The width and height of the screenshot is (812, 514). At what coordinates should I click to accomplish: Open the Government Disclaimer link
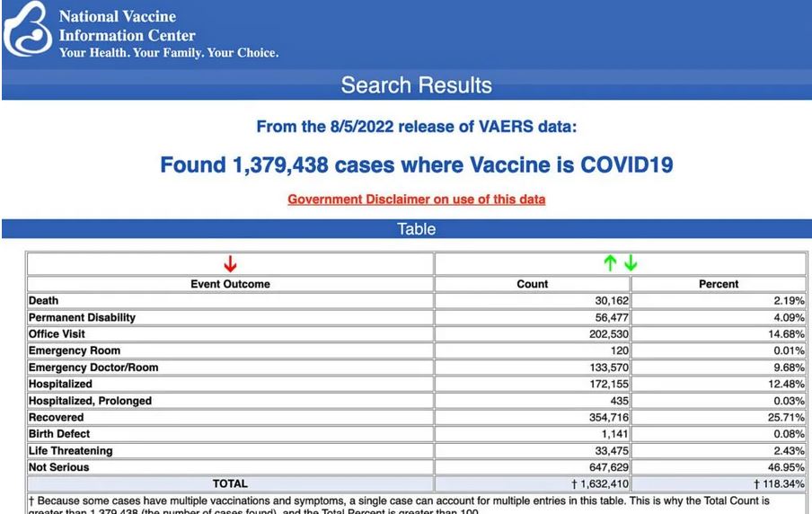(416, 199)
